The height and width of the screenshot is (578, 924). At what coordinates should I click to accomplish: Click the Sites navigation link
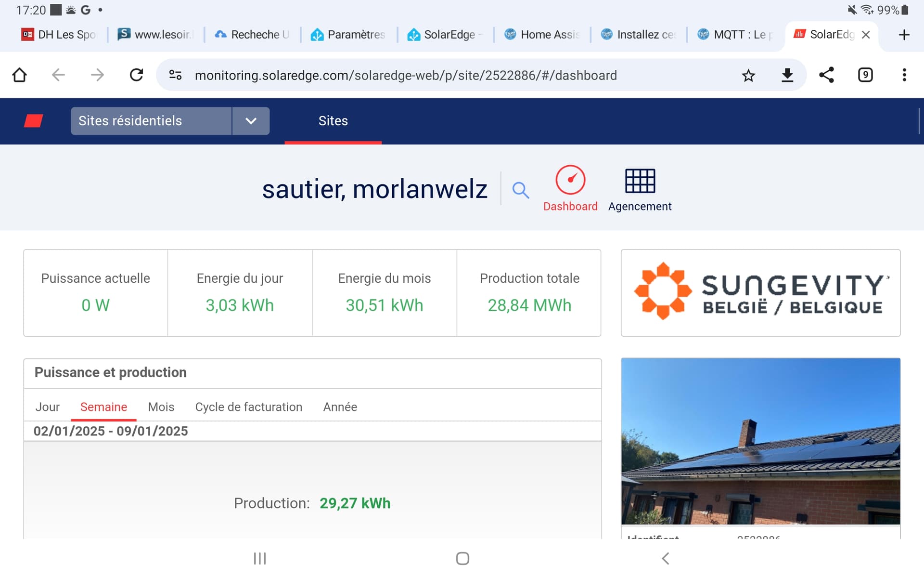(x=333, y=121)
